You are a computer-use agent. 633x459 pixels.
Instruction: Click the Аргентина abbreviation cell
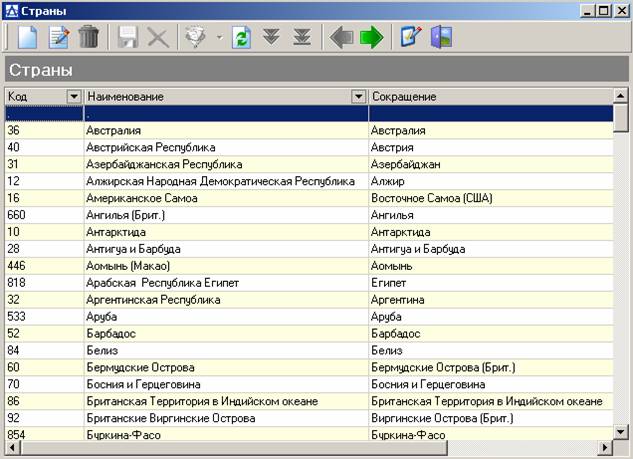(491, 300)
